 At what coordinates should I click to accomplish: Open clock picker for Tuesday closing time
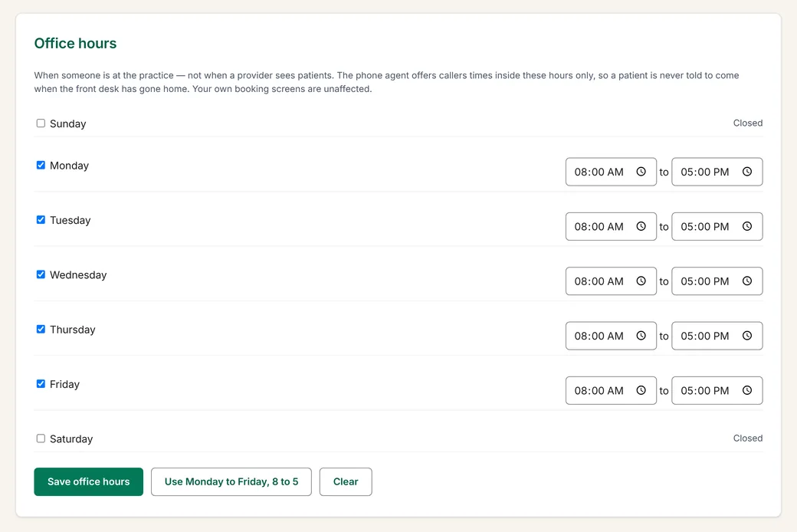point(746,226)
